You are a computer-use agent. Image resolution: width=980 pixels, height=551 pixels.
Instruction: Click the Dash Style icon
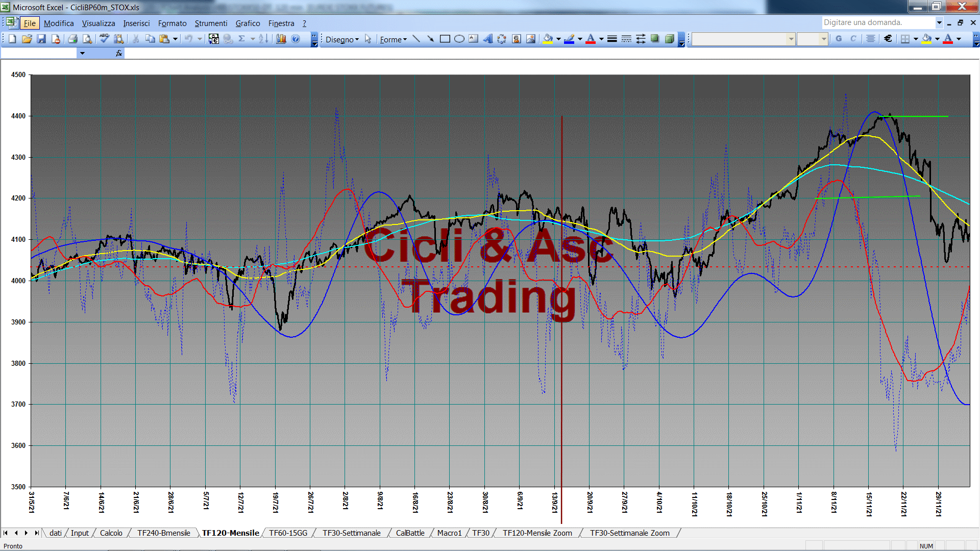626,39
